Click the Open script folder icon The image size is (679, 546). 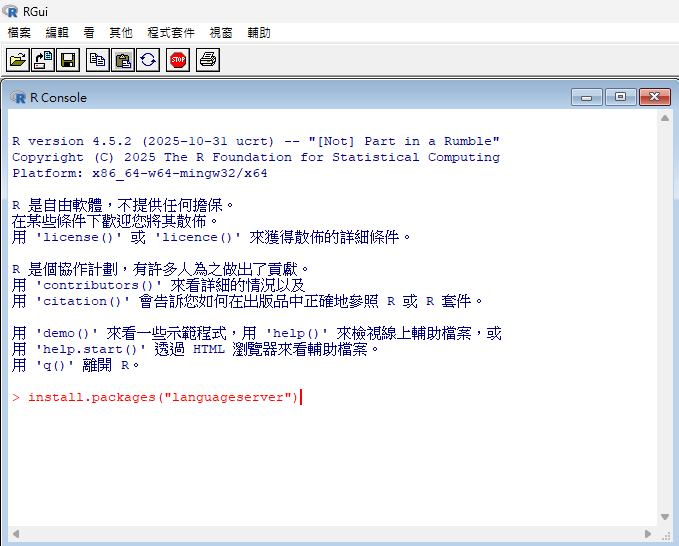18,60
